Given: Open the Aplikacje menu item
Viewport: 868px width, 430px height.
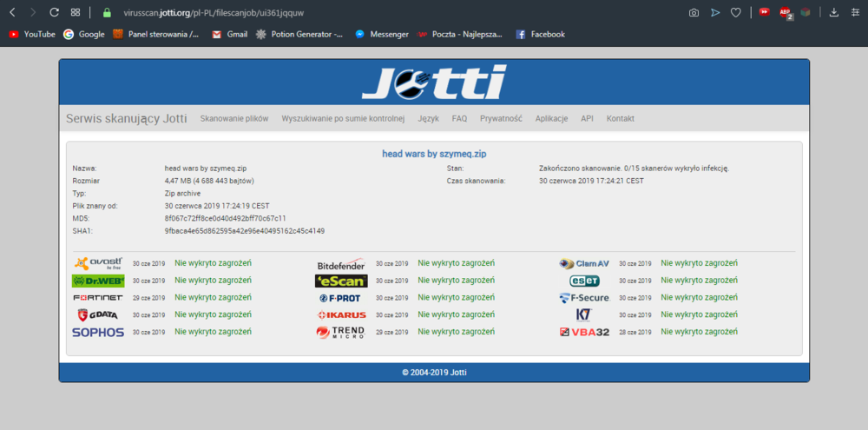Looking at the screenshot, I should [551, 119].
